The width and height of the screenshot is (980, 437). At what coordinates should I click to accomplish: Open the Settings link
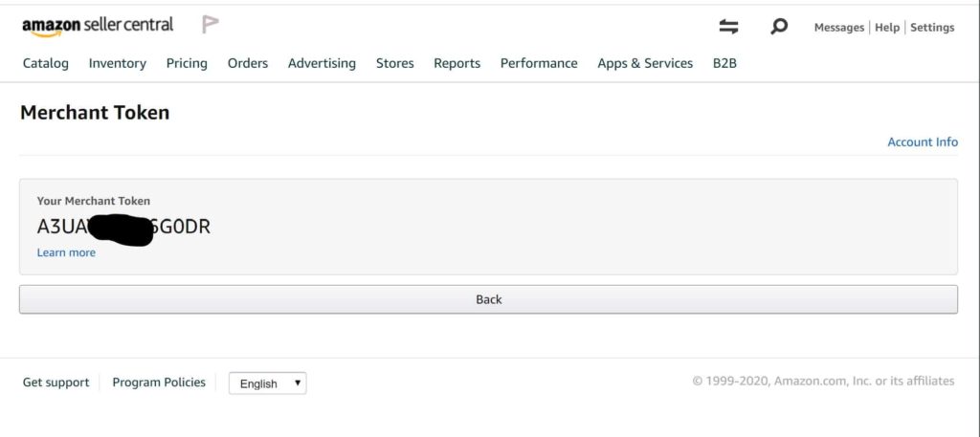[x=932, y=28]
